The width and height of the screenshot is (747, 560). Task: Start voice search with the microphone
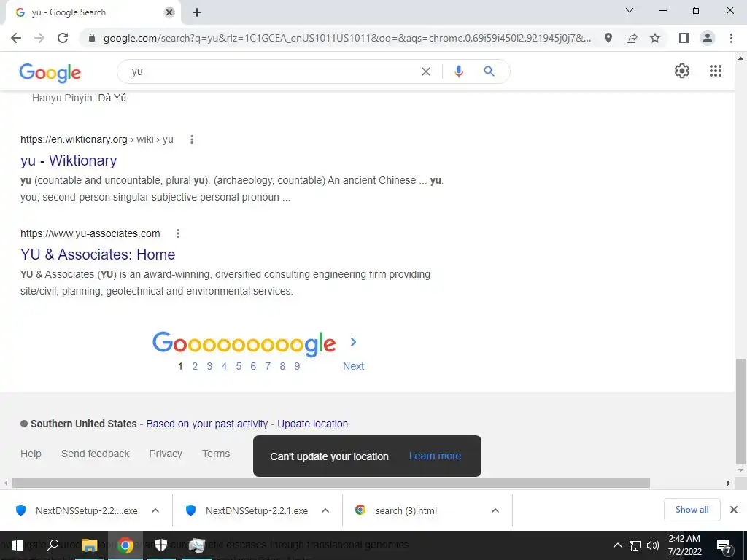tap(459, 71)
